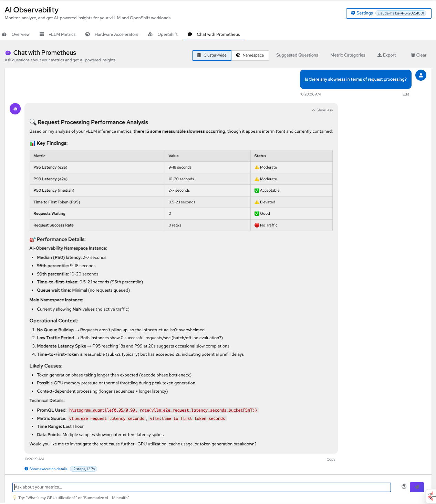This screenshot has height=504, width=436.
Task: Edit the slowness question message
Action: (406, 94)
